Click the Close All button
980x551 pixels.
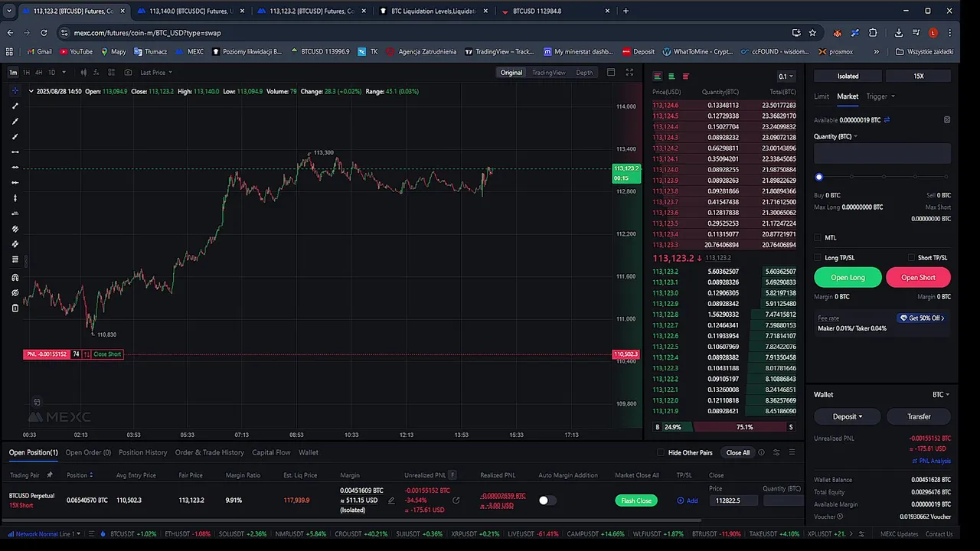coord(738,452)
